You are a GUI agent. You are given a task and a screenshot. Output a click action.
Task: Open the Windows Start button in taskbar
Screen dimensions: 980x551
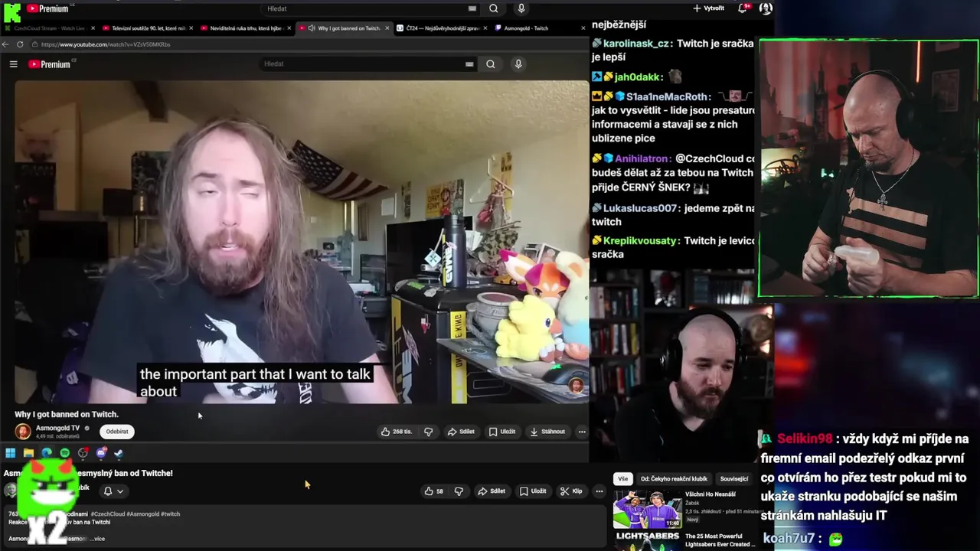point(10,453)
